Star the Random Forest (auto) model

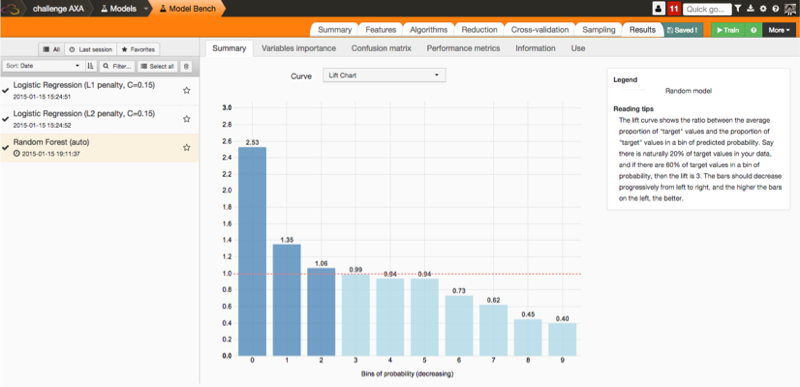point(187,147)
